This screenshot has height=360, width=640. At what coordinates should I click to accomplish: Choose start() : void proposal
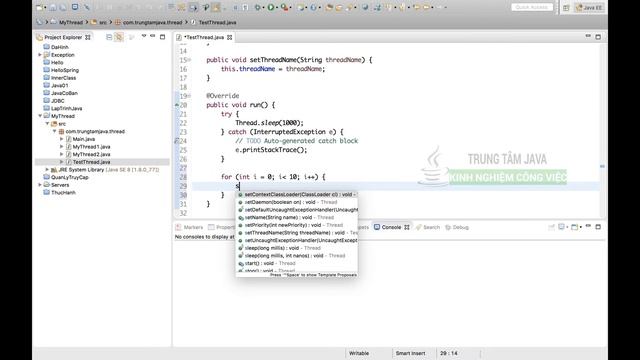(x=297, y=263)
